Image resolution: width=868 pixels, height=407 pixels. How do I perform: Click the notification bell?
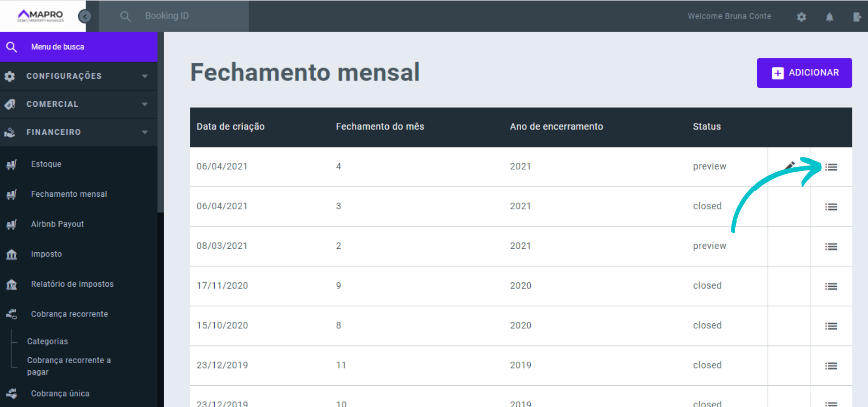pyautogui.click(x=830, y=17)
